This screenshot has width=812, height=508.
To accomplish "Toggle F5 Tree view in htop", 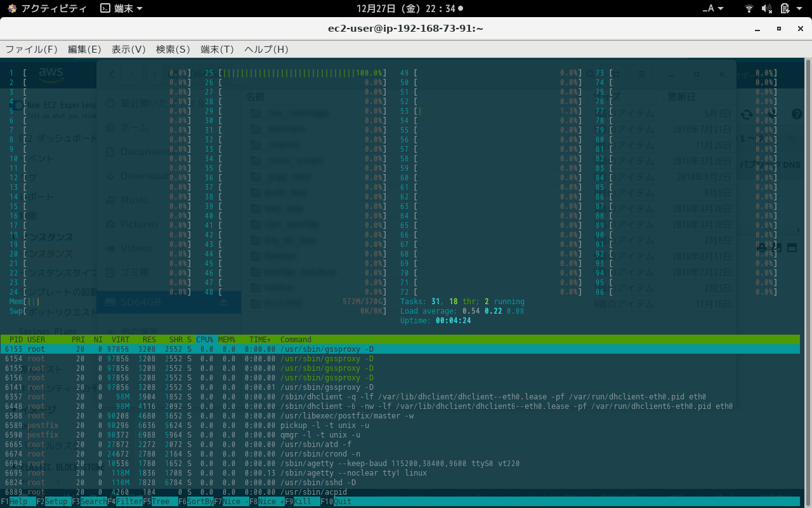I will click(x=160, y=502).
